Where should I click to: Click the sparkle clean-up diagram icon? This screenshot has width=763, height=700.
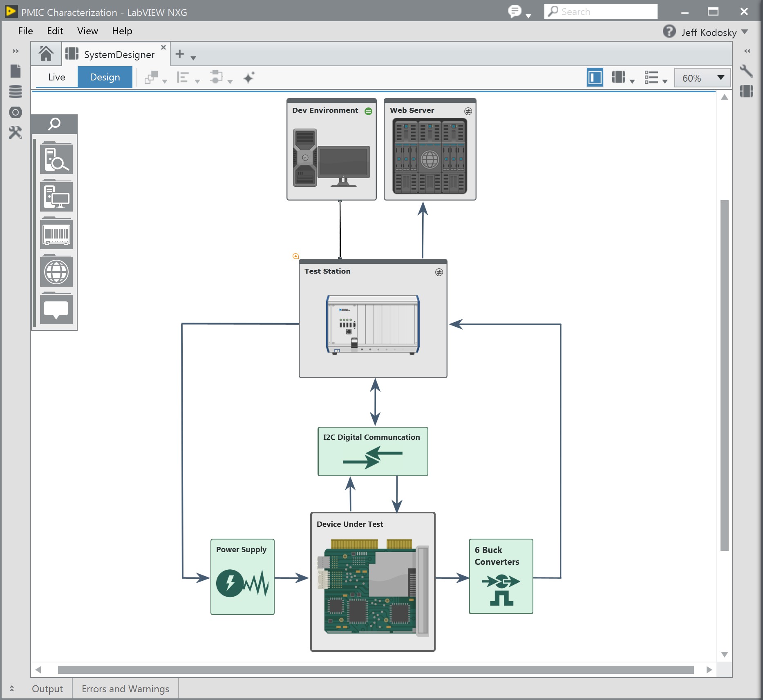[249, 77]
